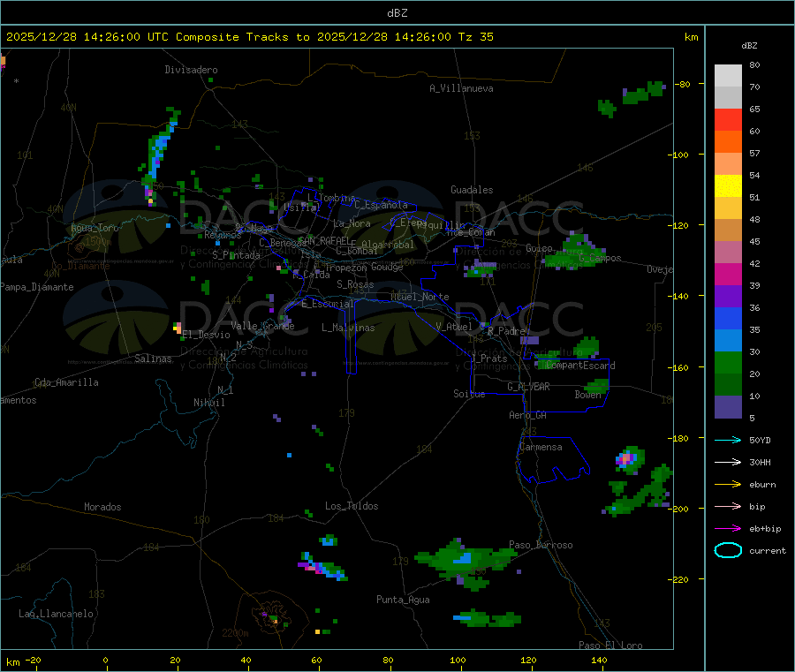Click the Atuel_Norte label

coord(420,297)
